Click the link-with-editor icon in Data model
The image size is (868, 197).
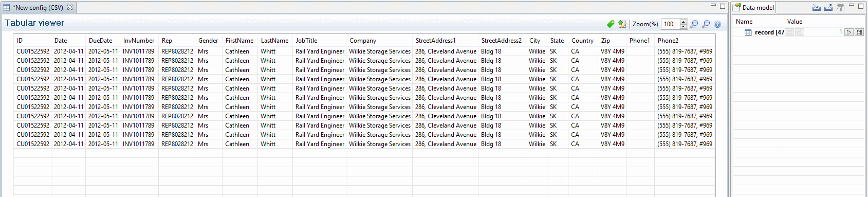[x=840, y=7]
